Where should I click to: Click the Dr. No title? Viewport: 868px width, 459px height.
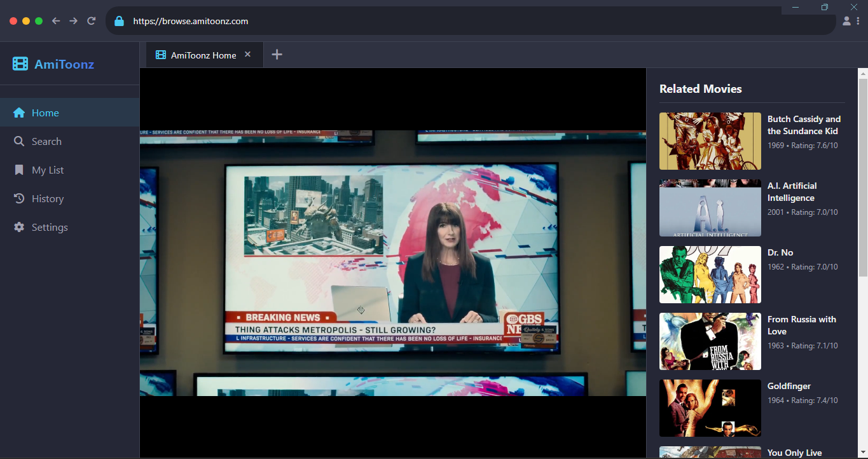tap(780, 252)
